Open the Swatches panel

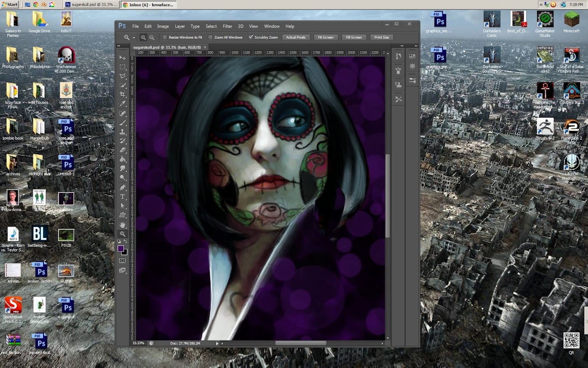(412, 56)
